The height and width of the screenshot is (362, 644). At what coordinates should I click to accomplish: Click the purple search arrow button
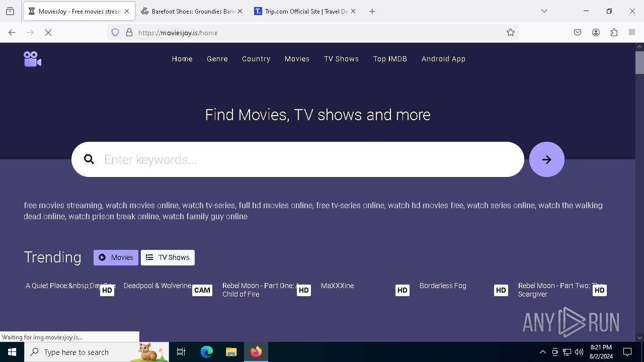click(546, 159)
